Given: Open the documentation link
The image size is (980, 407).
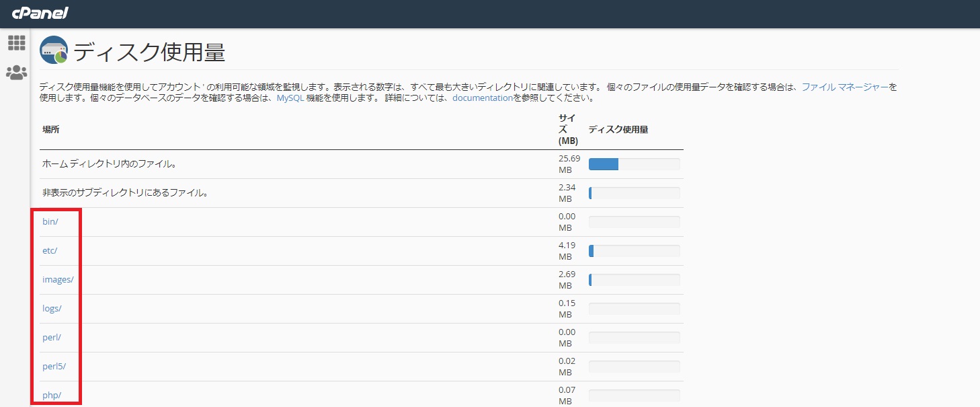Looking at the screenshot, I should coord(483,98).
